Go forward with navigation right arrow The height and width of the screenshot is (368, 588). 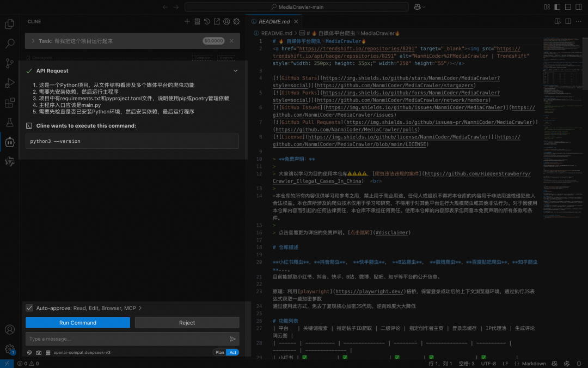tap(176, 7)
